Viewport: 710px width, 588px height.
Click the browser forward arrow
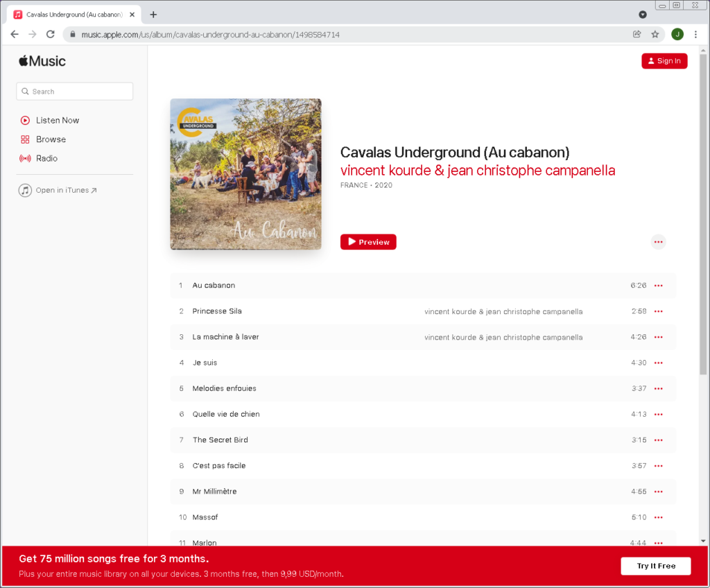[32, 35]
